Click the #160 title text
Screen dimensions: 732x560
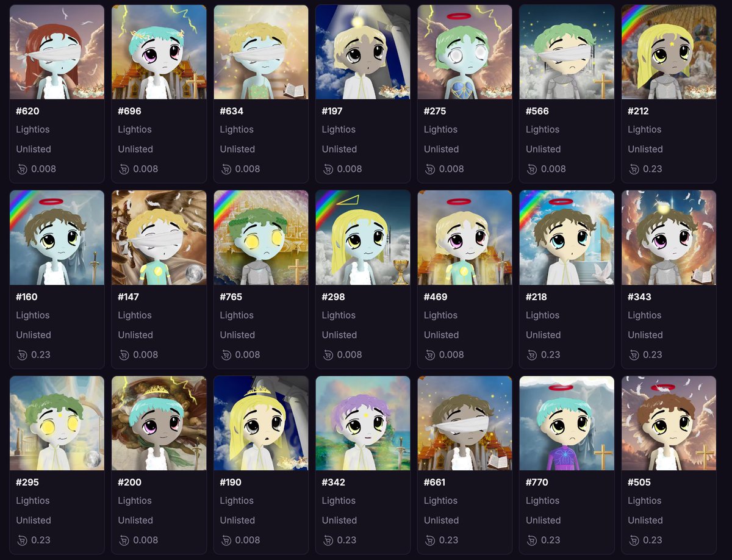pos(27,297)
